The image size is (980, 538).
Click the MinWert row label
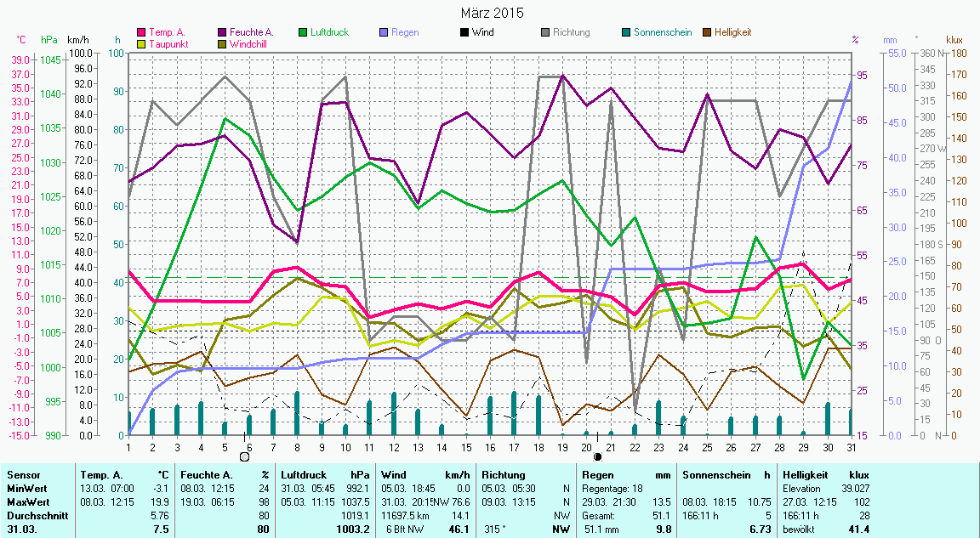pos(27,489)
